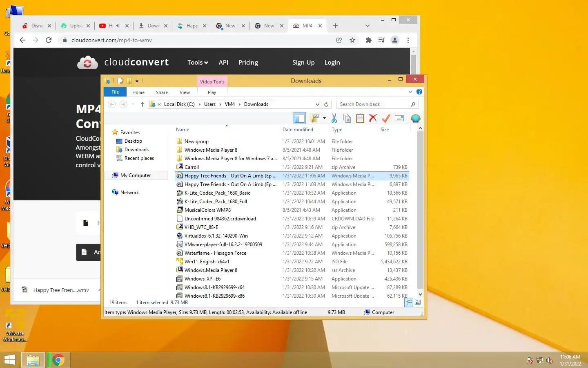588x368 pixels.
Task: Click the folder options icon in toolbar
Action: [314, 118]
